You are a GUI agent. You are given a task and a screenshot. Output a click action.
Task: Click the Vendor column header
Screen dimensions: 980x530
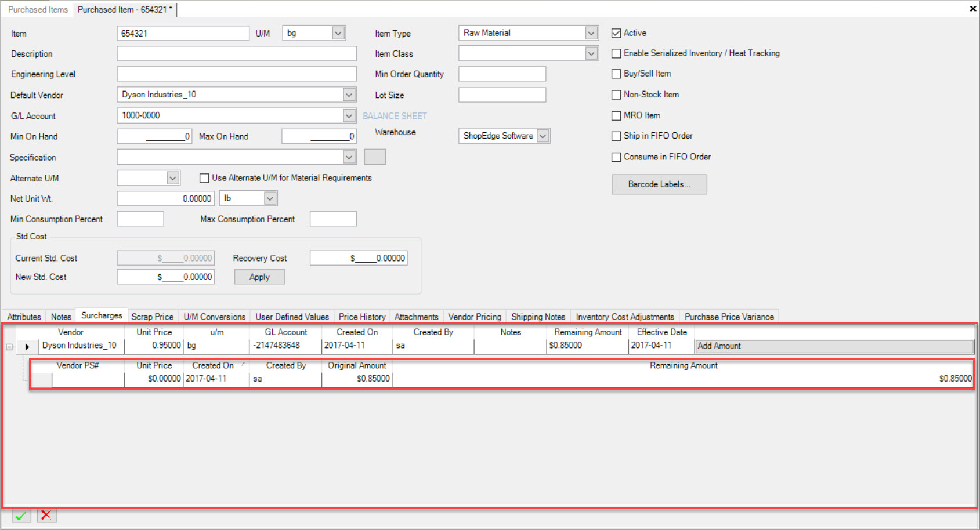pyautogui.click(x=71, y=332)
